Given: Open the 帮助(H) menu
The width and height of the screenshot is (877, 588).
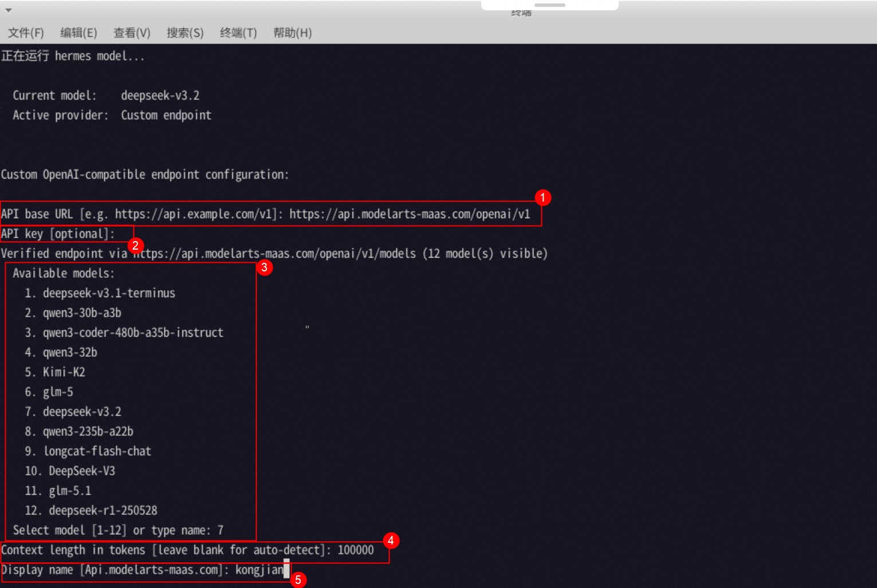Looking at the screenshot, I should [292, 33].
